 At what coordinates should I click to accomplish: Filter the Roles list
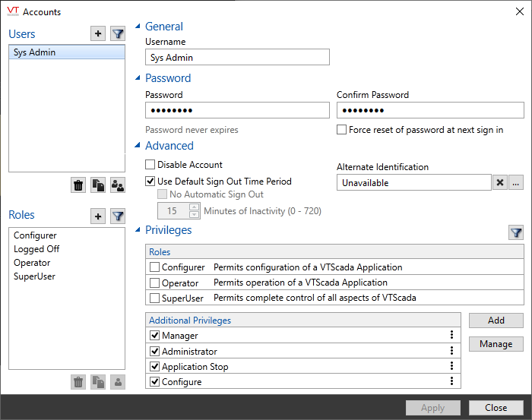tap(118, 216)
